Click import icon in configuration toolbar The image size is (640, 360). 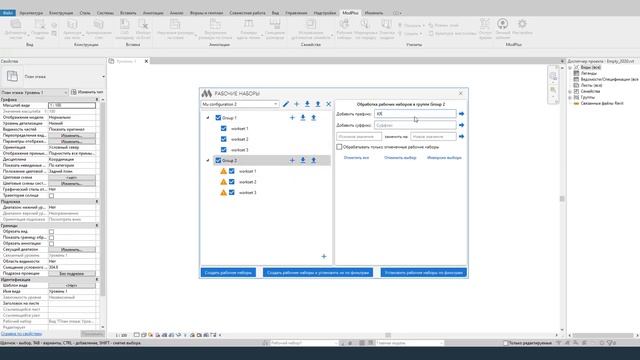(307, 104)
